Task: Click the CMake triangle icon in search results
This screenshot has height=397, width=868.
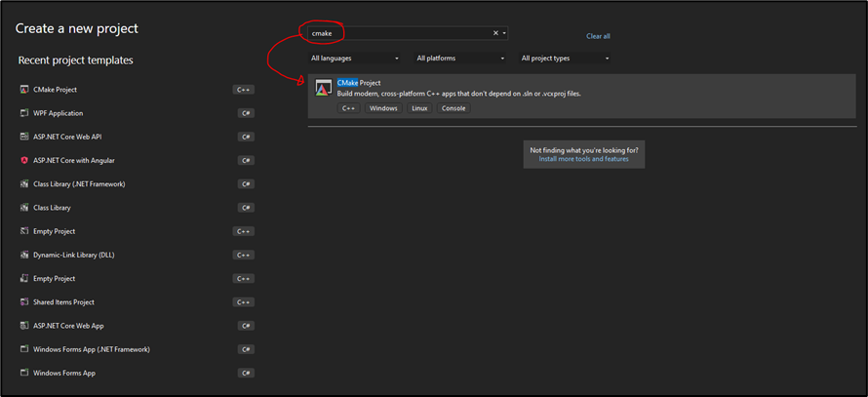Action: click(323, 88)
